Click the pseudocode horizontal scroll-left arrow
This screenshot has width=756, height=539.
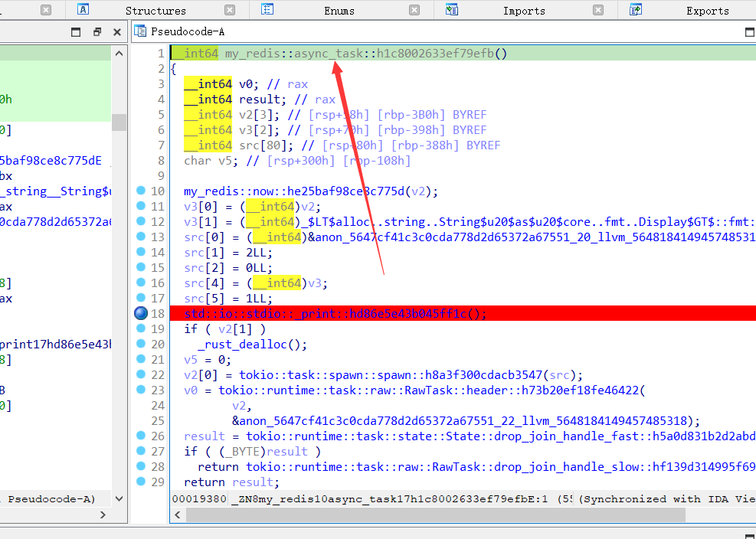pos(178,515)
